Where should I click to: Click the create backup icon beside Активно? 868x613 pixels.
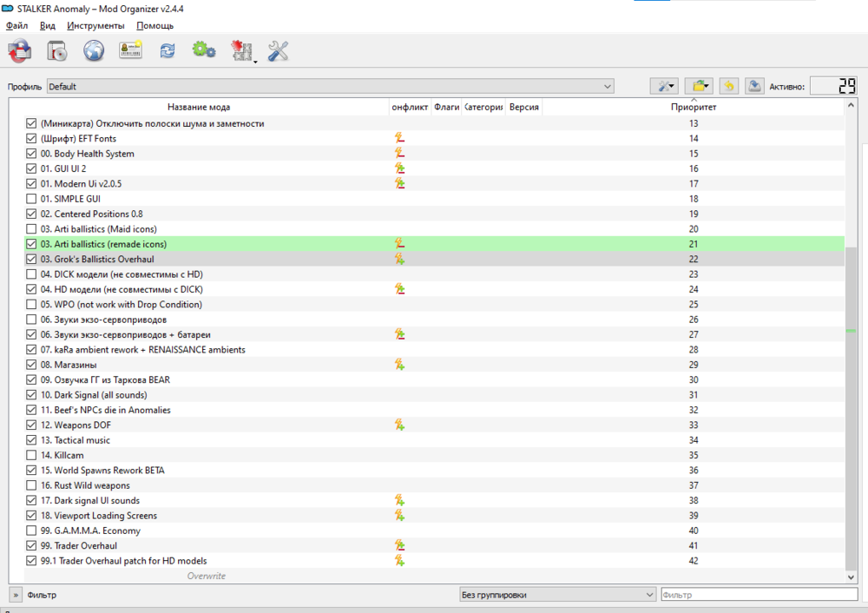point(755,86)
